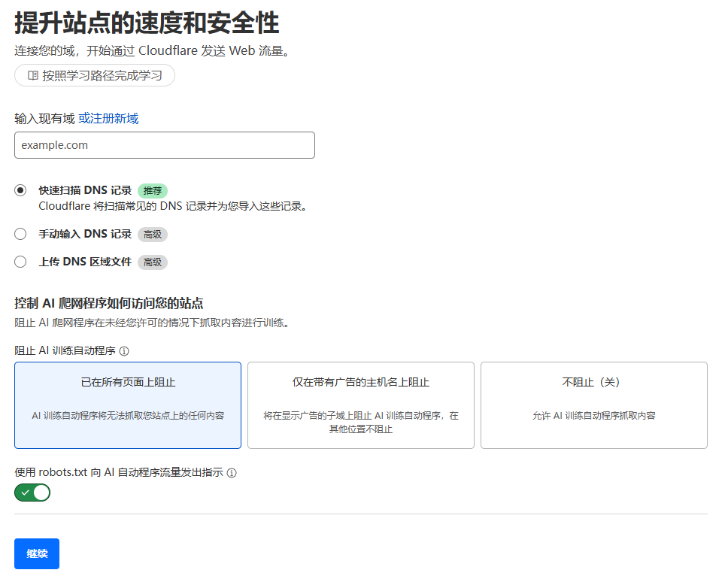Click the book icon in learning path button

(32, 75)
